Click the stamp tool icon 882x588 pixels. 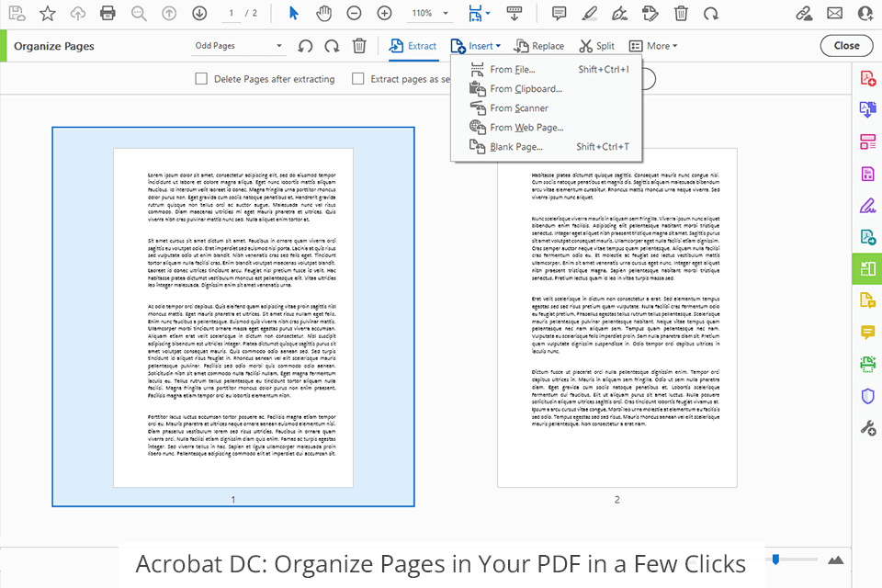click(x=650, y=13)
